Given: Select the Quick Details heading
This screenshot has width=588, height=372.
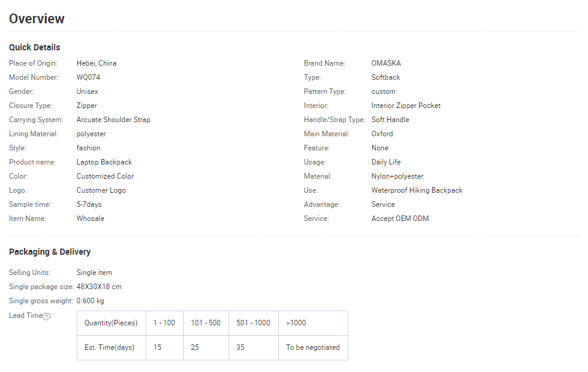Looking at the screenshot, I should point(34,48).
